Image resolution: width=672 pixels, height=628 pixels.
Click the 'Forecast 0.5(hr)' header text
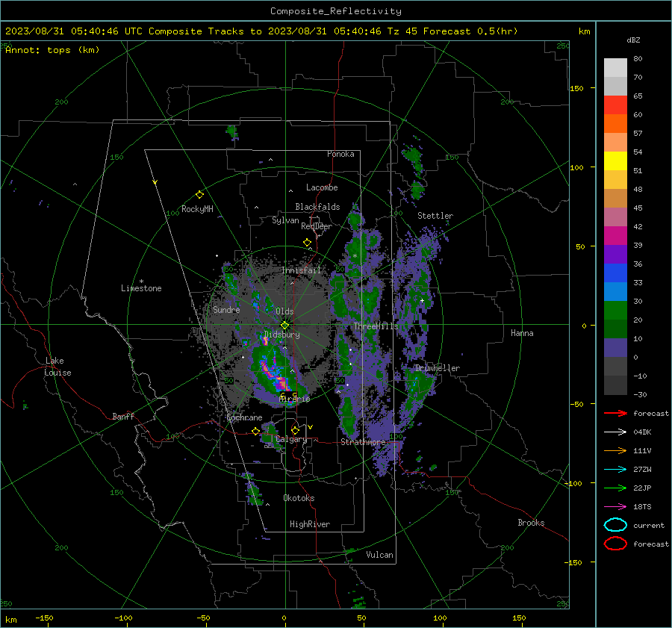pyautogui.click(x=470, y=31)
